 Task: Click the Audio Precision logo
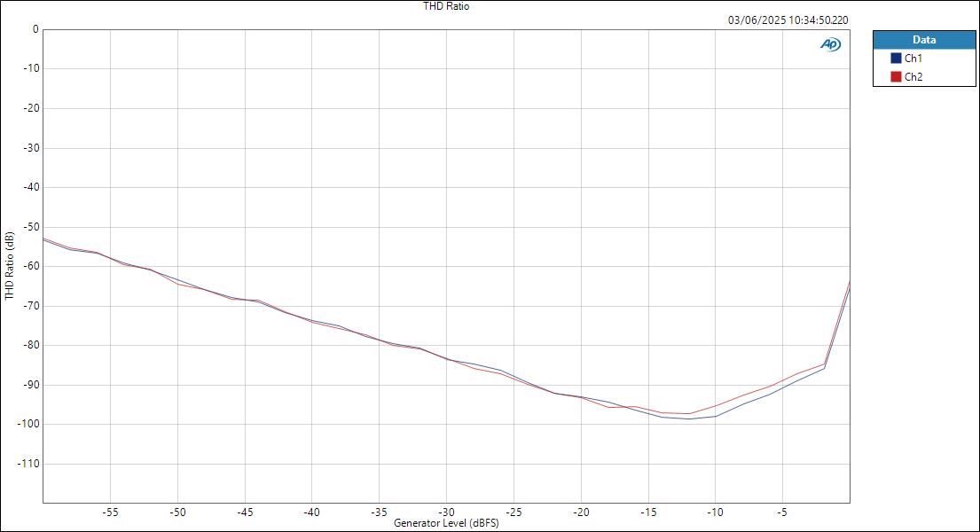tap(829, 42)
